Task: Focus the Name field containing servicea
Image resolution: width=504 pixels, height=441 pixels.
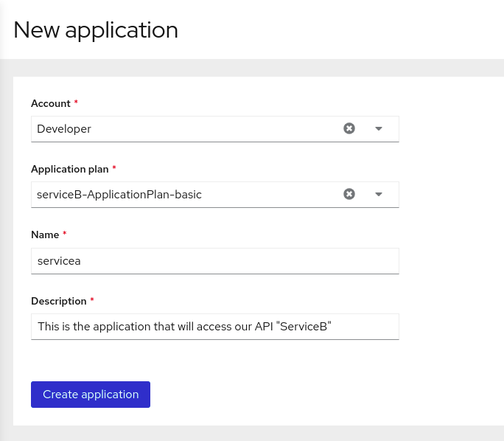Action: click(x=215, y=261)
